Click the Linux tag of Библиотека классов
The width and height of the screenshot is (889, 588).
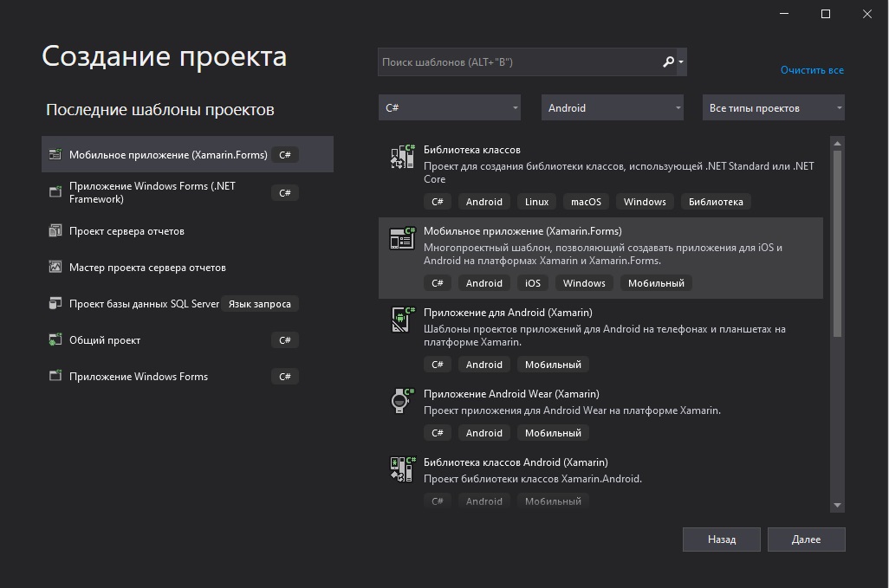536,202
